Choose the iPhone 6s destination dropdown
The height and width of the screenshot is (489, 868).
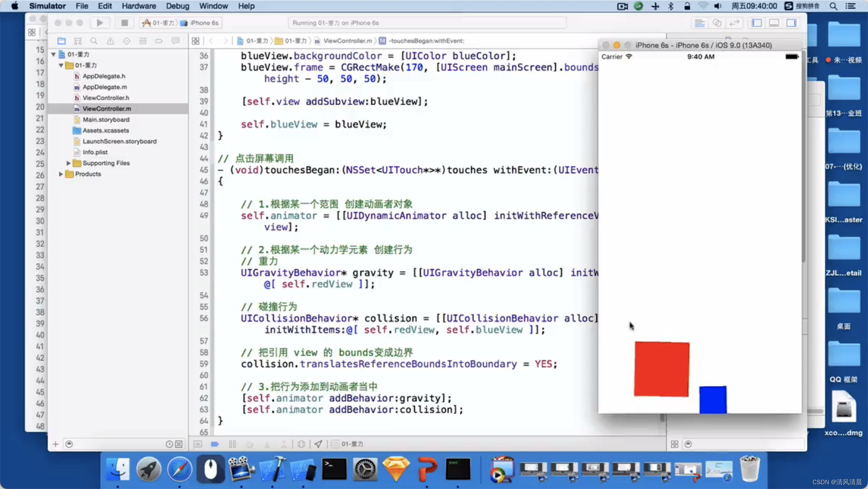pyautogui.click(x=200, y=23)
